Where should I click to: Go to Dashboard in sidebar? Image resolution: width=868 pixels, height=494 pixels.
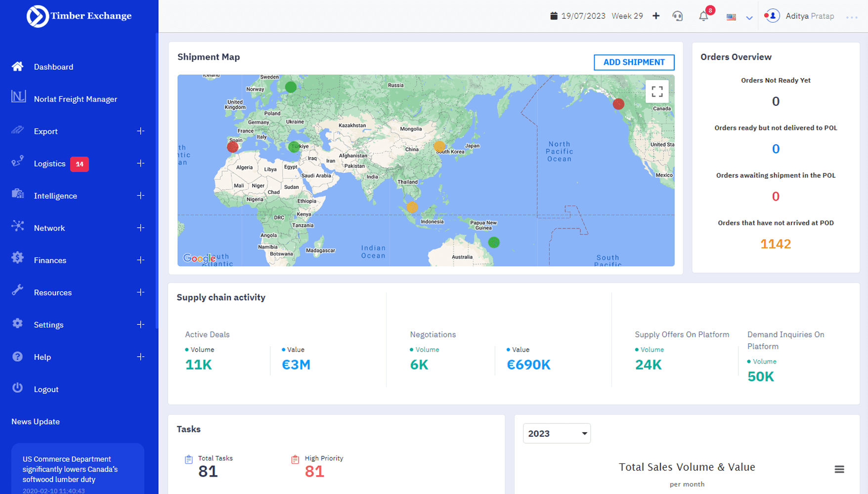(x=53, y=67)
